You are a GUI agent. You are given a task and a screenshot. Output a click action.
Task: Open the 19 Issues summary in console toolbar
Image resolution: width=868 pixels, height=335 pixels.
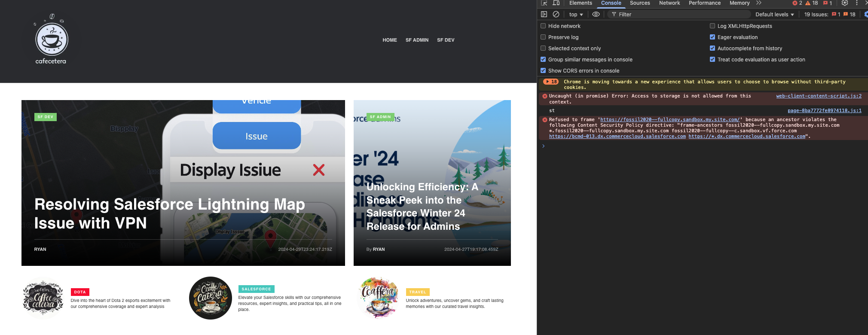click(830, 14)
